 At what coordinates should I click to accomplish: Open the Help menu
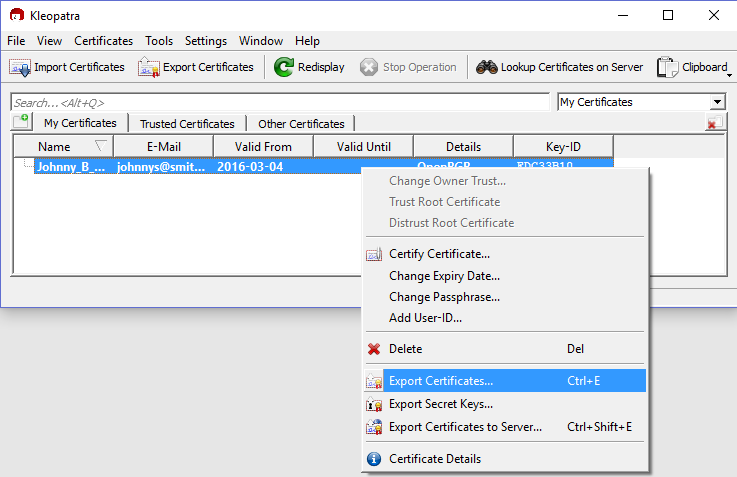pos(307,41)
